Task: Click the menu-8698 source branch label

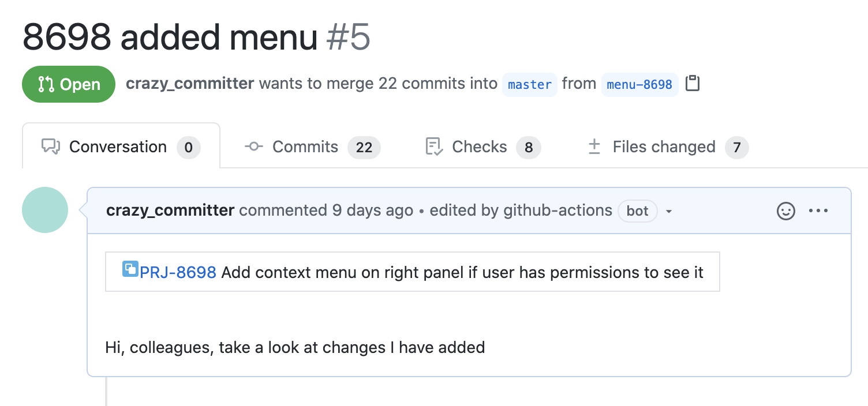Action: coord(639,85)
